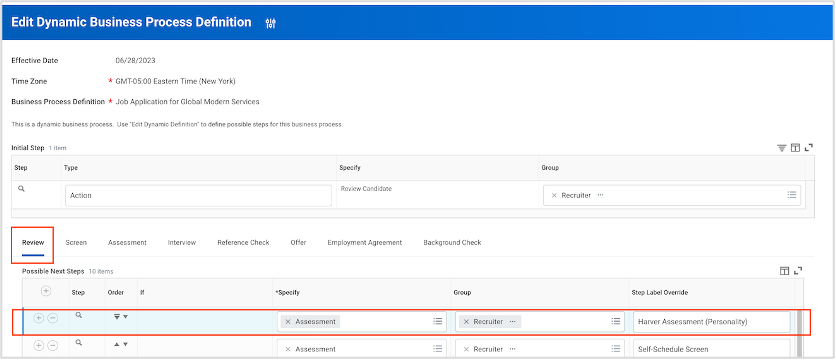Edit the Harver Assessment (Personality) label override field
Screen dimensions: 836x360
coord(712,322)
